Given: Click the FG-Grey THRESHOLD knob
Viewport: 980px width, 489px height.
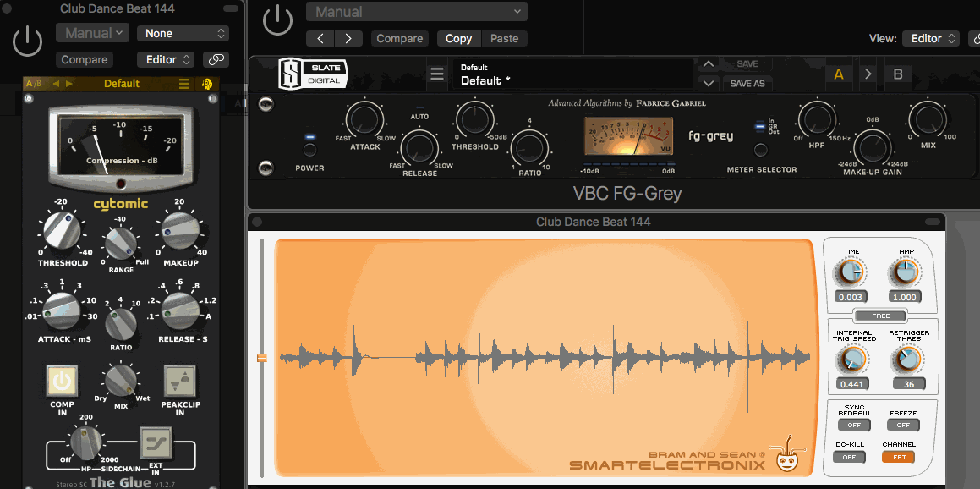Looking at the screenshot, I should [x=474, y=118].
